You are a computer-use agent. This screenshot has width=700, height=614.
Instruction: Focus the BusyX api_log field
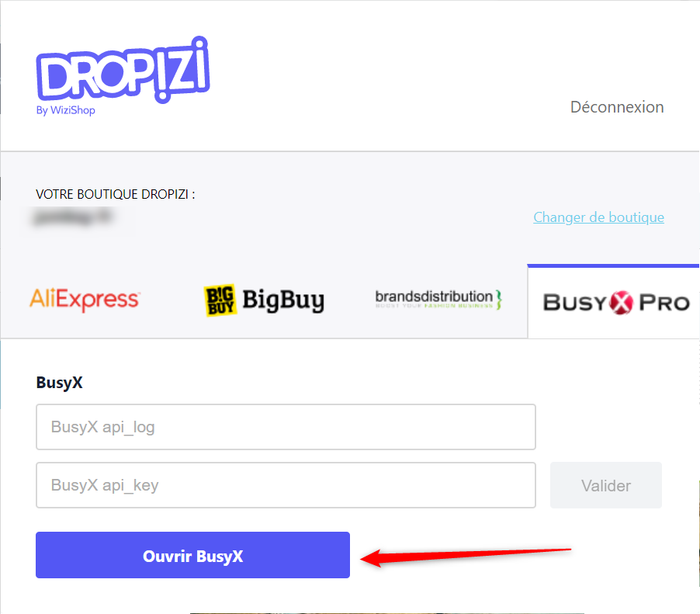point(286,427)
